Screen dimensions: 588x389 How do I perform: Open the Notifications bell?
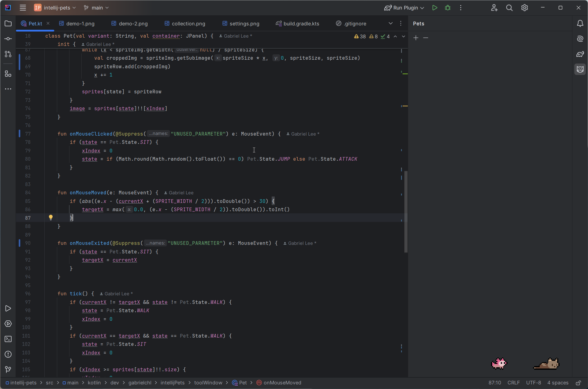[580, 24]
